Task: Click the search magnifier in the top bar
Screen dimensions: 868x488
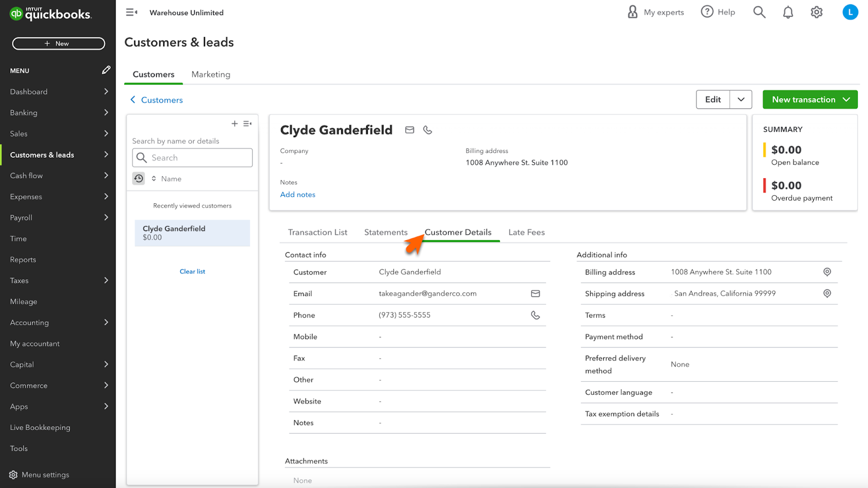Action: tap(759, 12)
